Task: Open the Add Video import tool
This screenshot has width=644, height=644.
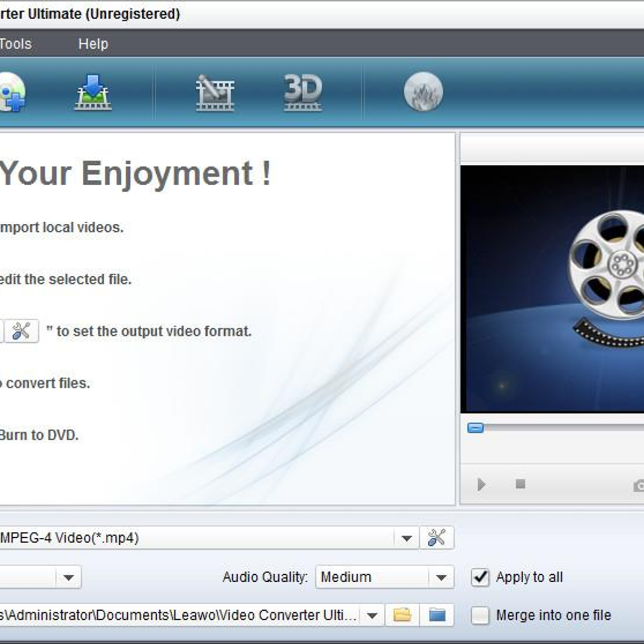Action: click(12, 92)
